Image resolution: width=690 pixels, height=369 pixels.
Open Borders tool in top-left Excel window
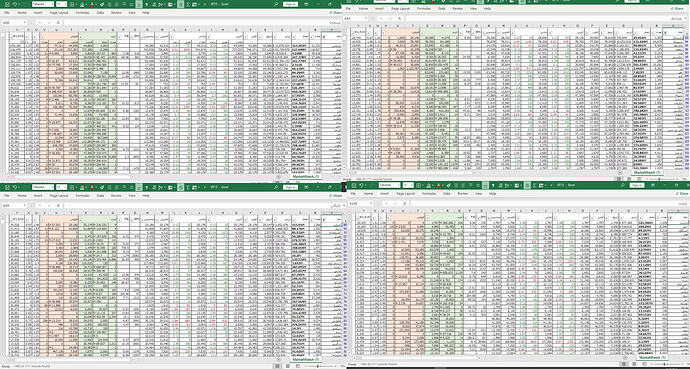pyautogui.click(x=71, y=4)
